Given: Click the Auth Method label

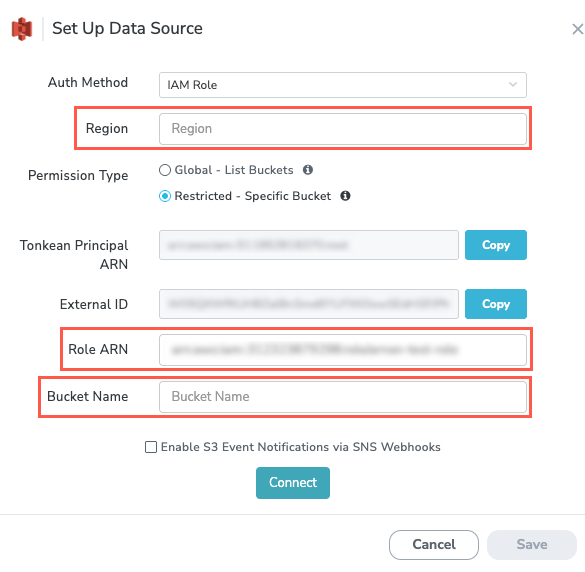Looking at the screenshot, I should click(x=88, y=82).
